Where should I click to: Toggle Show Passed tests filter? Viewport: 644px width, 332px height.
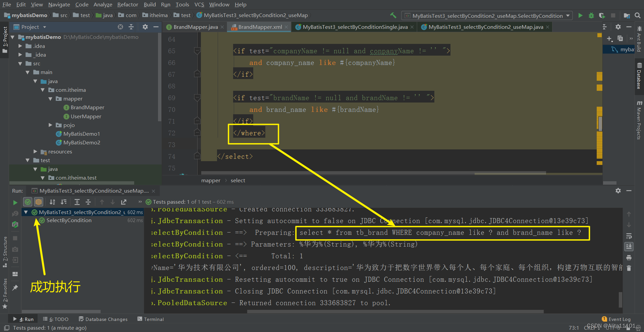(28, 202)
